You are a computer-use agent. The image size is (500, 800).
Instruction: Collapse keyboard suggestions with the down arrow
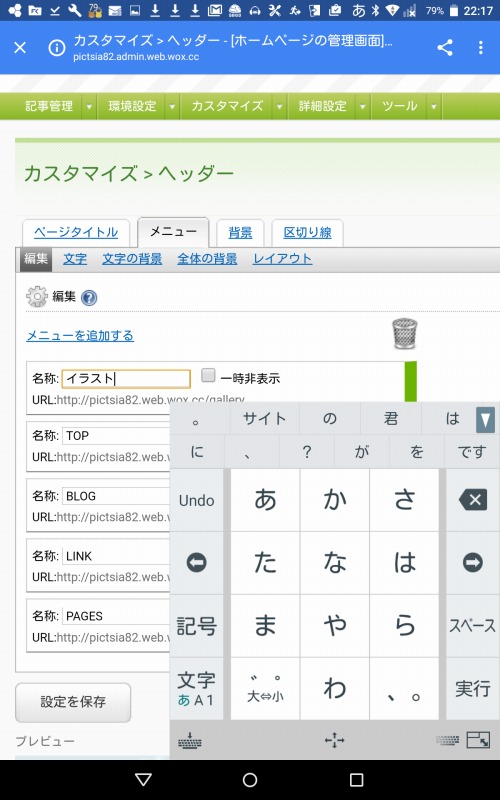pyautogui.click(x=485, y=420)
